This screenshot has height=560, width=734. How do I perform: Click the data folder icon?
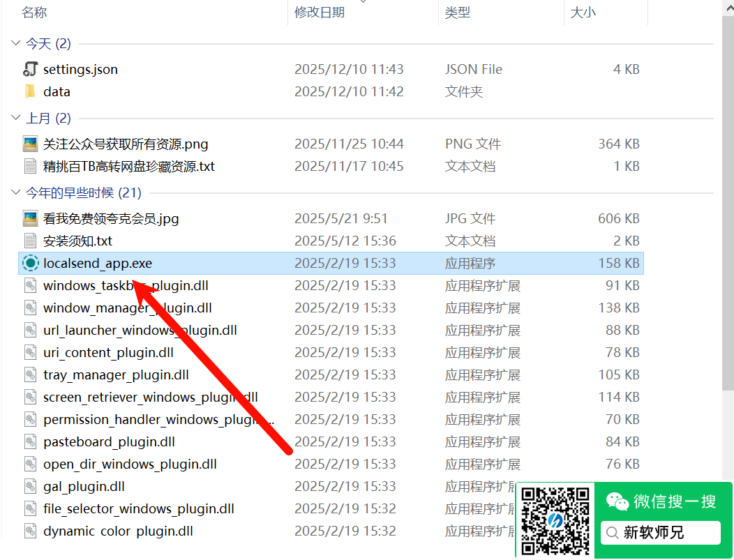pos(30,91)
